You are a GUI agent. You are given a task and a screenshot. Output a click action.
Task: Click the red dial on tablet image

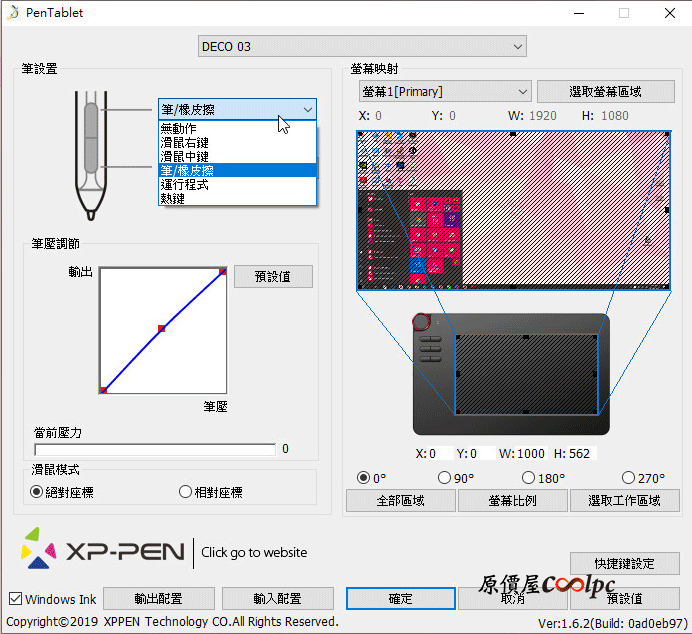pyautogui.click(x=421, y=322)
